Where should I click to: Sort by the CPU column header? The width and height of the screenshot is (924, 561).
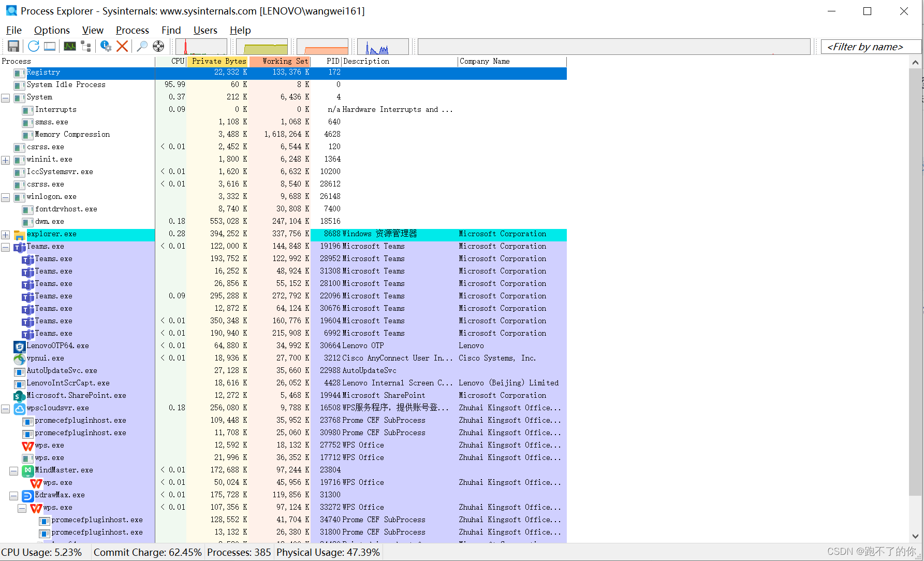pyautogui.click(x=171, y=61)
